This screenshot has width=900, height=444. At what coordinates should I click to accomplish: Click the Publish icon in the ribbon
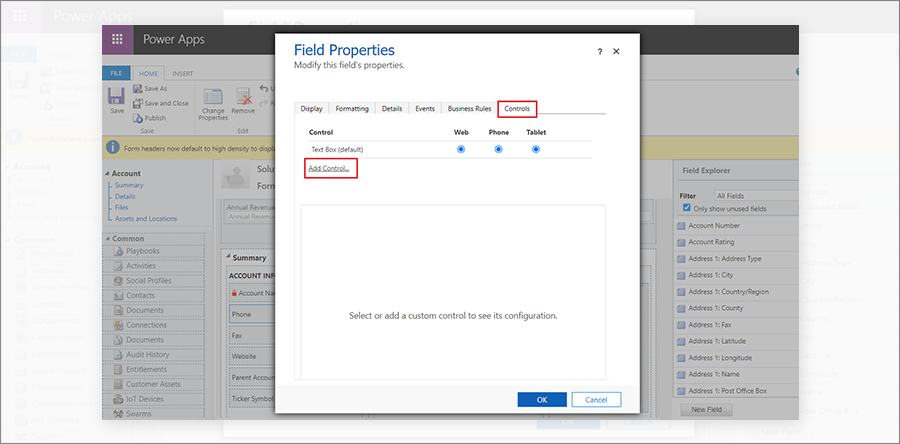click(x=137, y=118)
